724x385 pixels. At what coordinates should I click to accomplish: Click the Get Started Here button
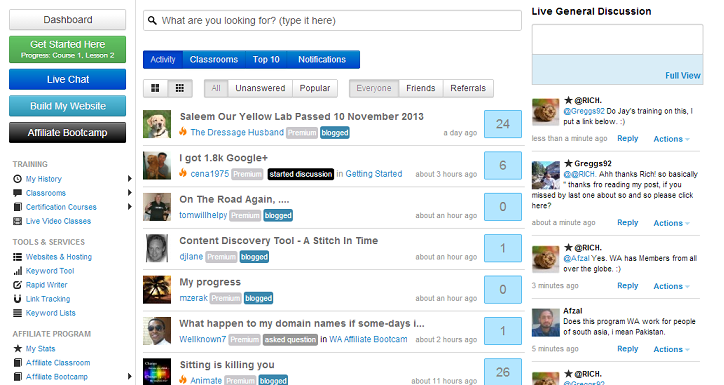click(x=67, y=49)
